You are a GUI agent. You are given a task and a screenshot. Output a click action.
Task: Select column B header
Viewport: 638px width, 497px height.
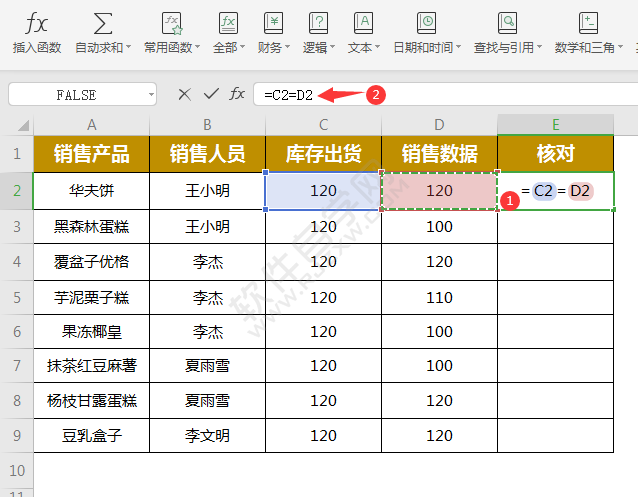208,125
